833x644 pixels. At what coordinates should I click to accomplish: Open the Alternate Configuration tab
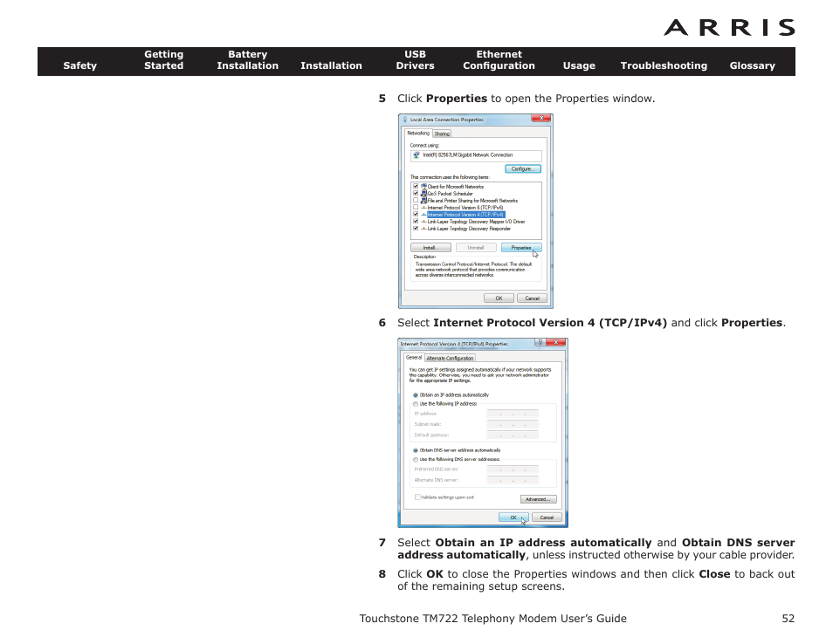pos(450,358)
